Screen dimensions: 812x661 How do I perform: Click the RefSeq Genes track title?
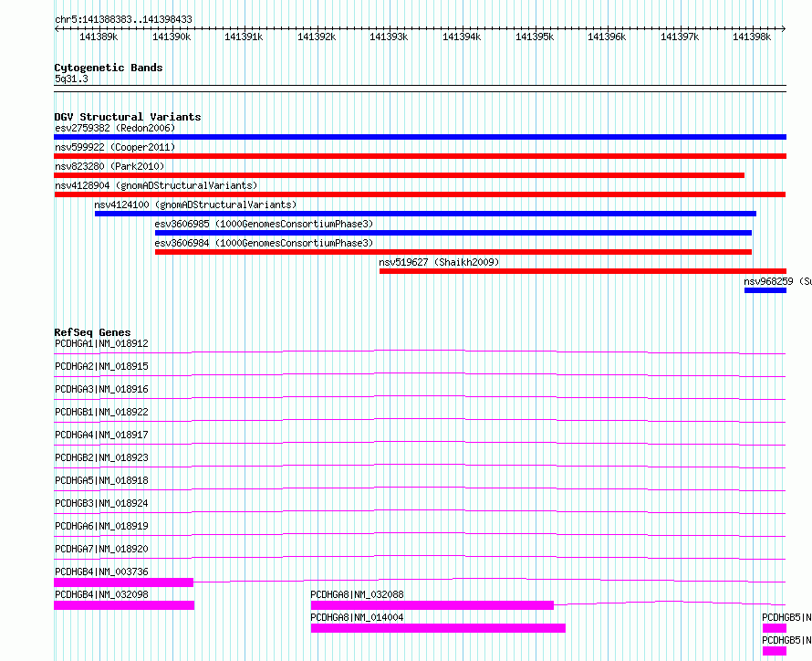pos(93,332)
